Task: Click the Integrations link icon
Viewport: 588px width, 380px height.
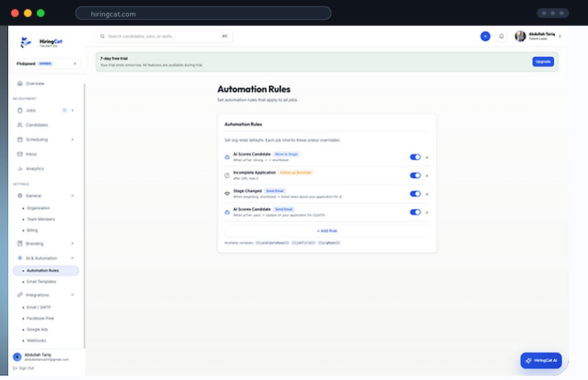Action: click(x=20, y=295)
